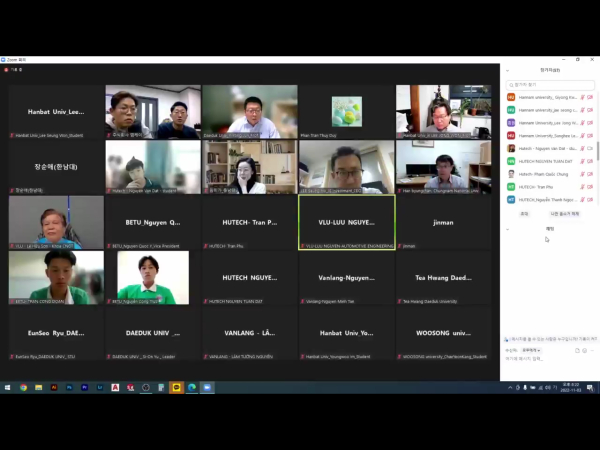This screenshot has height=450, width=600.
Task: Collapse the chat panel chevron
Action: pos(507,229)
